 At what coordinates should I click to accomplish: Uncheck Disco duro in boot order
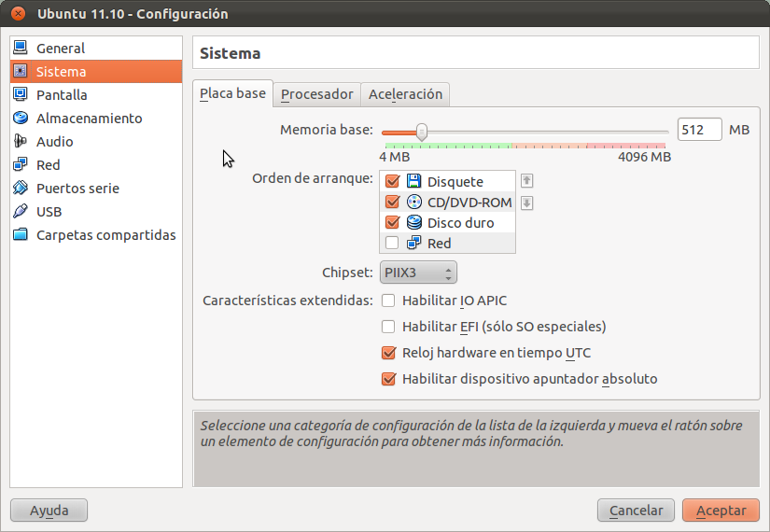tap(392, 222)
